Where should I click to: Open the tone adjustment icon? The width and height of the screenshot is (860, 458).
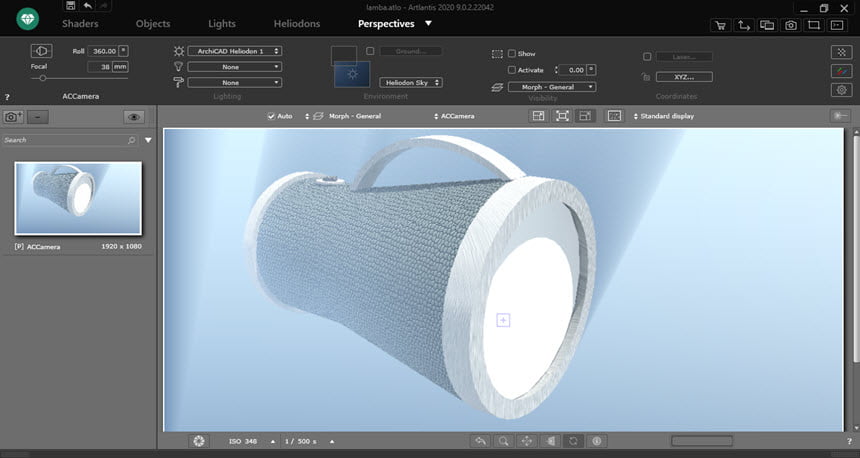coord(841,71)
